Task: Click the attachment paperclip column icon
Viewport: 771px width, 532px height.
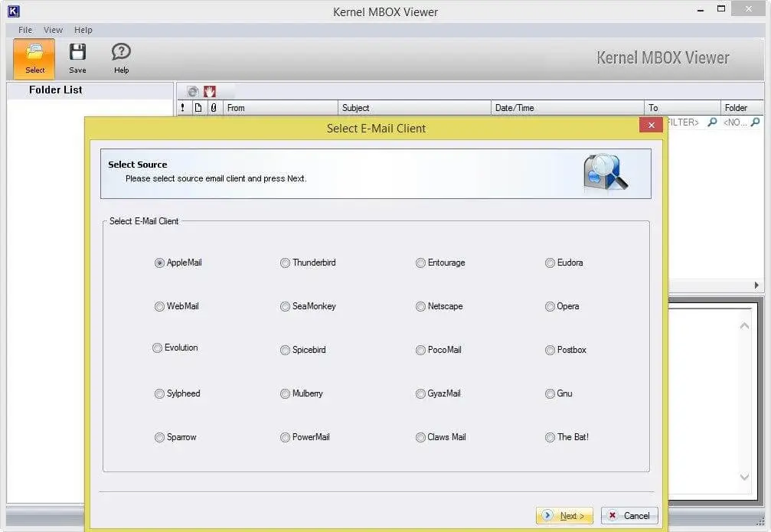Action: click(x=213, y=108)
